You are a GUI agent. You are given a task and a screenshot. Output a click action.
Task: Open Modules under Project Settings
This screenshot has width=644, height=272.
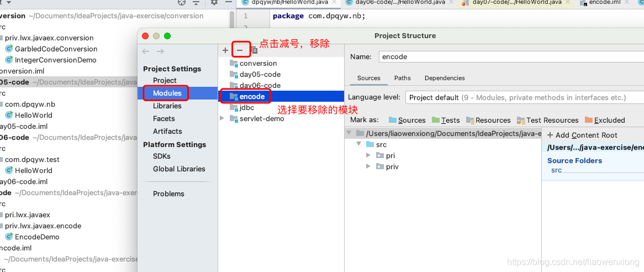[x=167, y=93]
